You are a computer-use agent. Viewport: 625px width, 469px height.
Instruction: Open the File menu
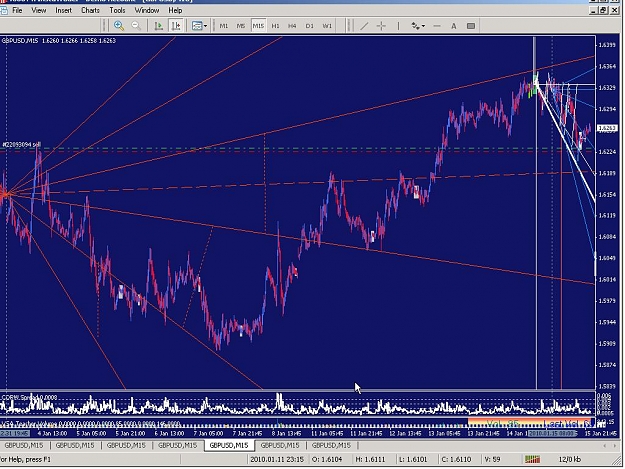17,10
